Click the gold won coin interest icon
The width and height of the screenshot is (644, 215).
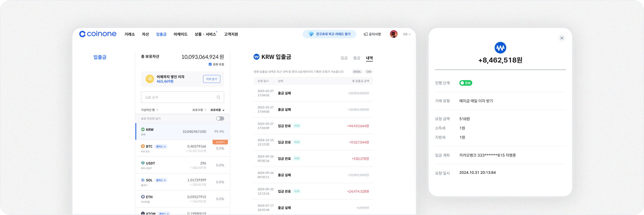pyautogui.click(x=150, y=79)
